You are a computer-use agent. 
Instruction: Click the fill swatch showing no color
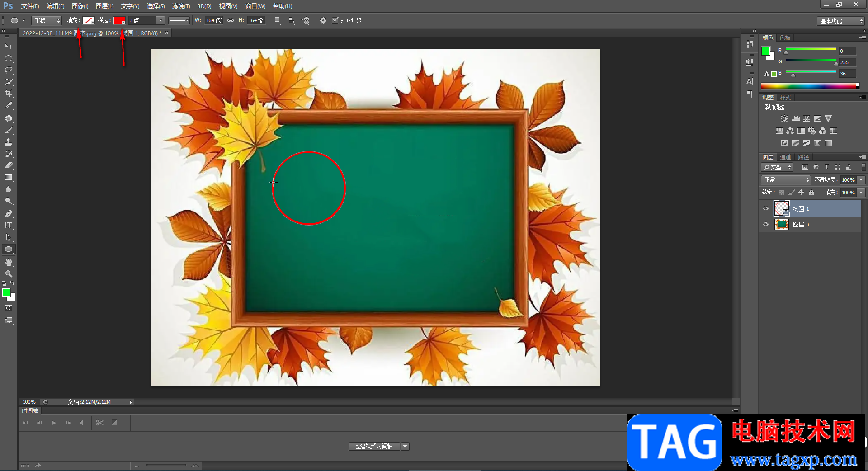point(88,20)
